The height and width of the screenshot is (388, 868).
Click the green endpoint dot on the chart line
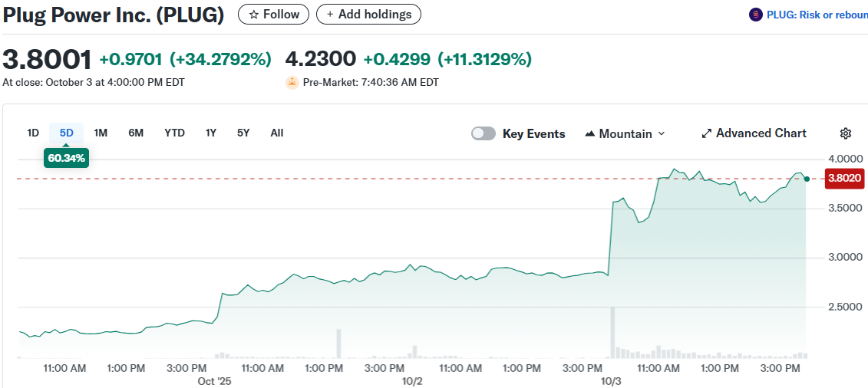(806, 179)
